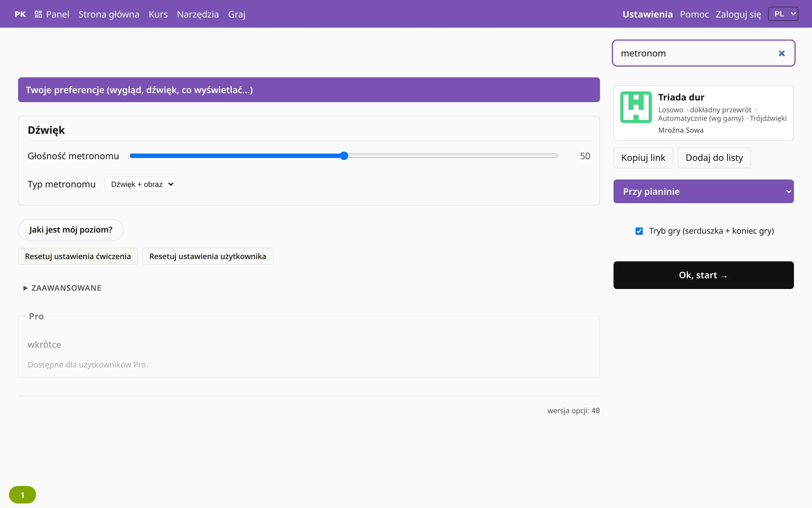Click Resetuj ustawienia ćwiczenia
This screenshot has width=812, height=508.
(78, 256)
